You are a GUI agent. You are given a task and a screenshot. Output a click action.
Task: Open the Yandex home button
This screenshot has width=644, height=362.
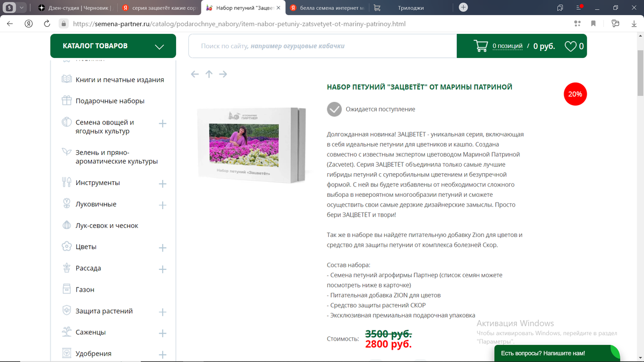point(28,24)
